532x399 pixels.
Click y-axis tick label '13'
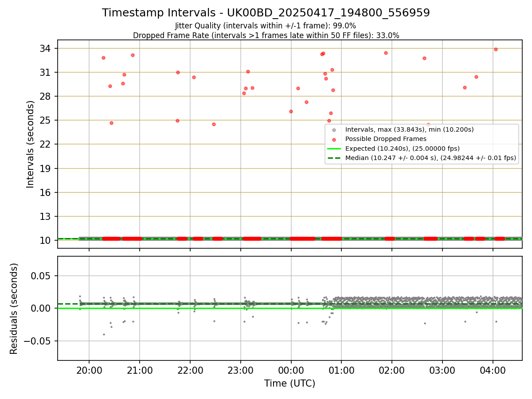(46, 216)
